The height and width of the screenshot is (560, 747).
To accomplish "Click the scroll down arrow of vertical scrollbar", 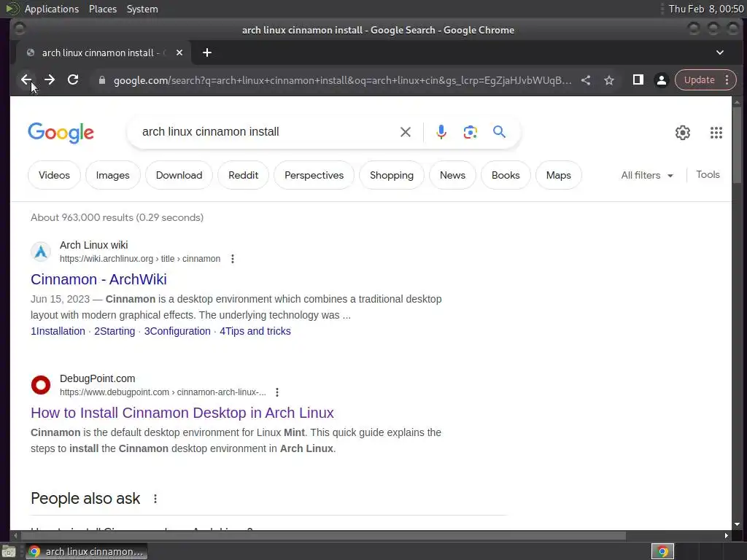I will [x=737, y=524].
